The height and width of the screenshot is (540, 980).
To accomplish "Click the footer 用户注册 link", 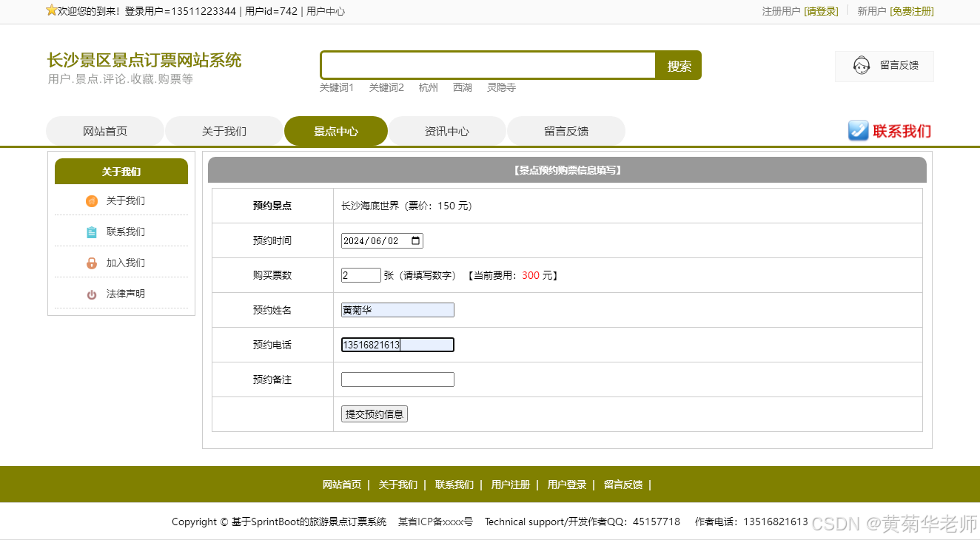I will point(511,485).
